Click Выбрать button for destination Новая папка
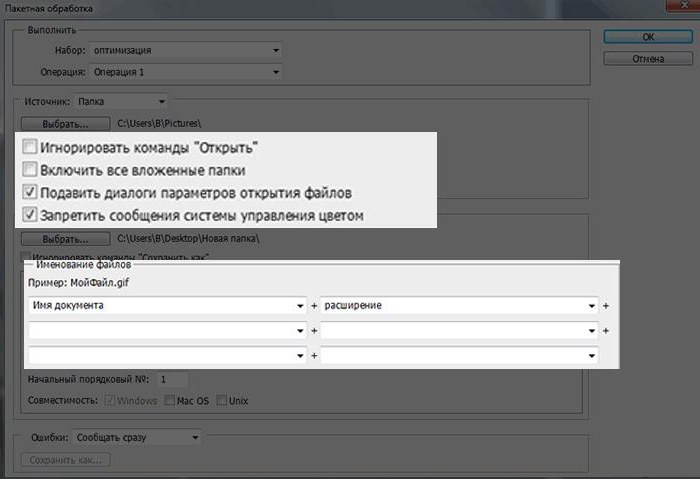Screen dimensions: 700x479 (65, 239)
